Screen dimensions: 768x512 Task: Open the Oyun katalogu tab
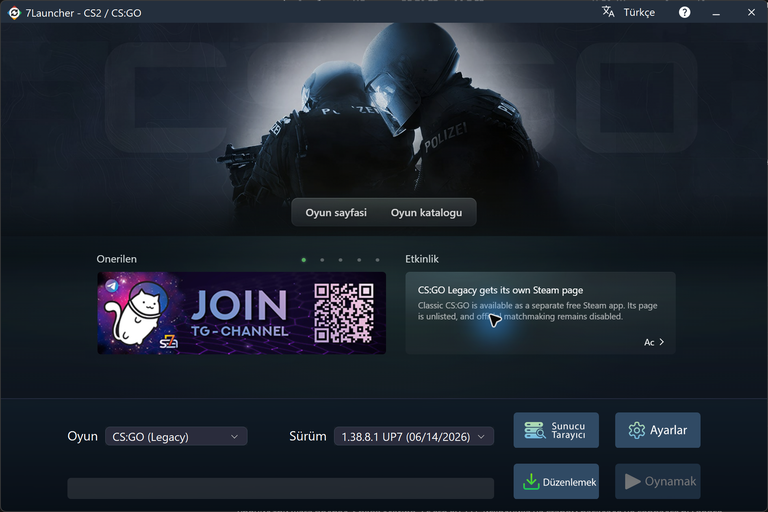click(x=426, y=213)
